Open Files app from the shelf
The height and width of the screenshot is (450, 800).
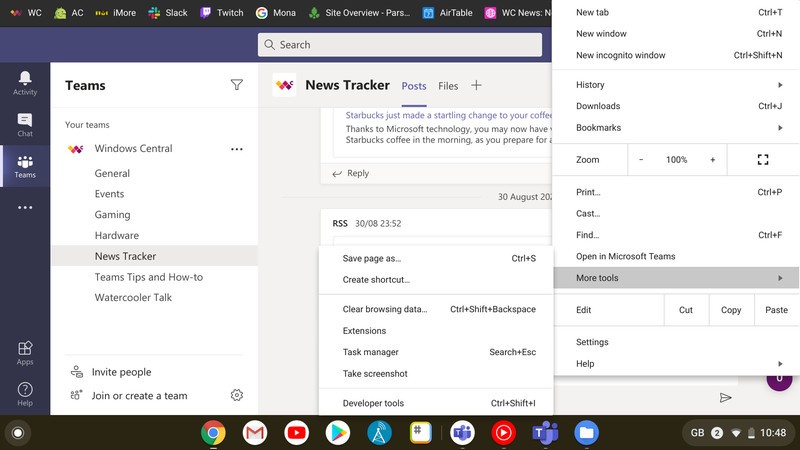[x=587, y=433]
